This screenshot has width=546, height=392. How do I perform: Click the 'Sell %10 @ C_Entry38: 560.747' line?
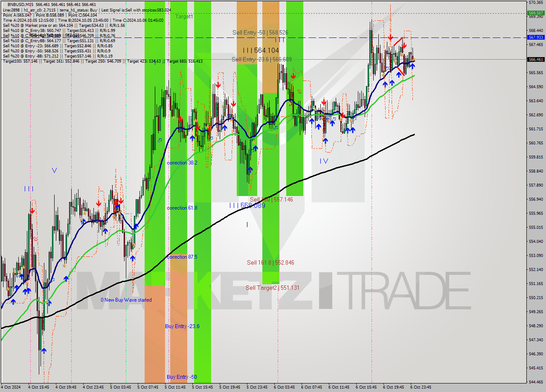click(59, 30)
